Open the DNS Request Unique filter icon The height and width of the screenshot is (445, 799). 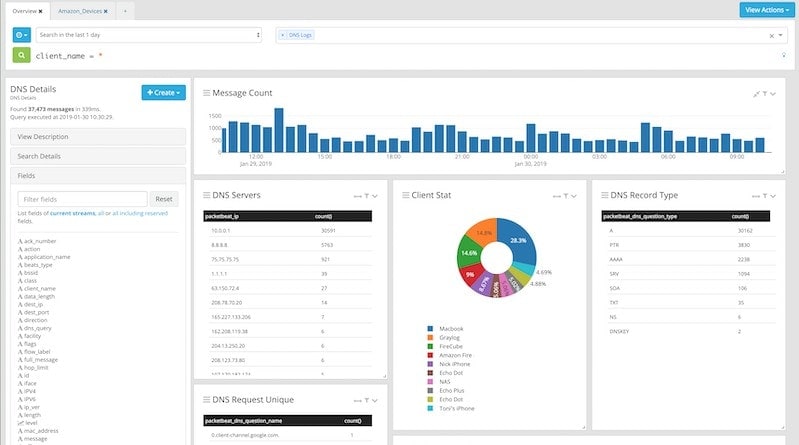pos(366,401)
